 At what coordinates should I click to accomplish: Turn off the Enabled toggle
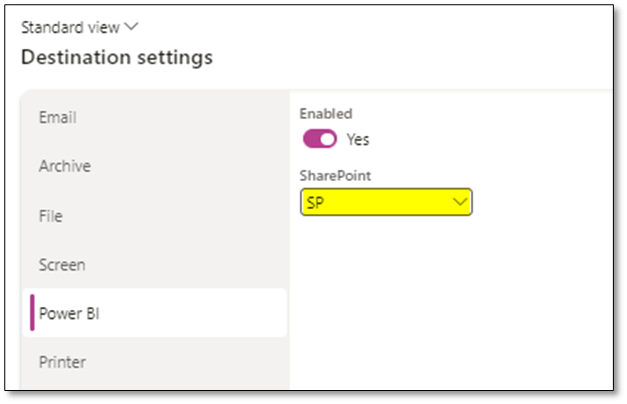pyautogui.click(x=320, y=139)
